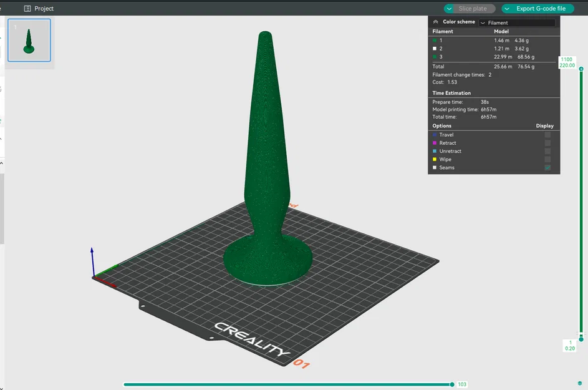Viewport: 588px width, 390px height.
Task: Click the Retract magenta legend swatch
Action: (x=435, y=143)
